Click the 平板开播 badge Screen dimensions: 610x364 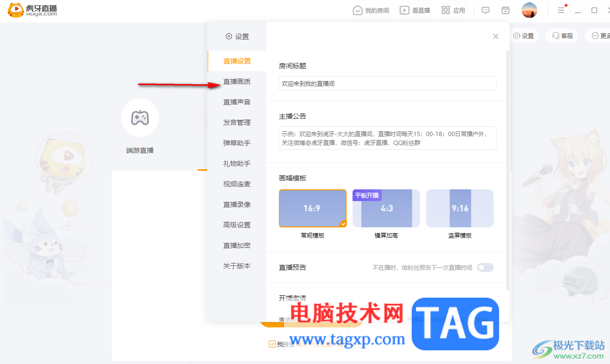click(367, 195)
